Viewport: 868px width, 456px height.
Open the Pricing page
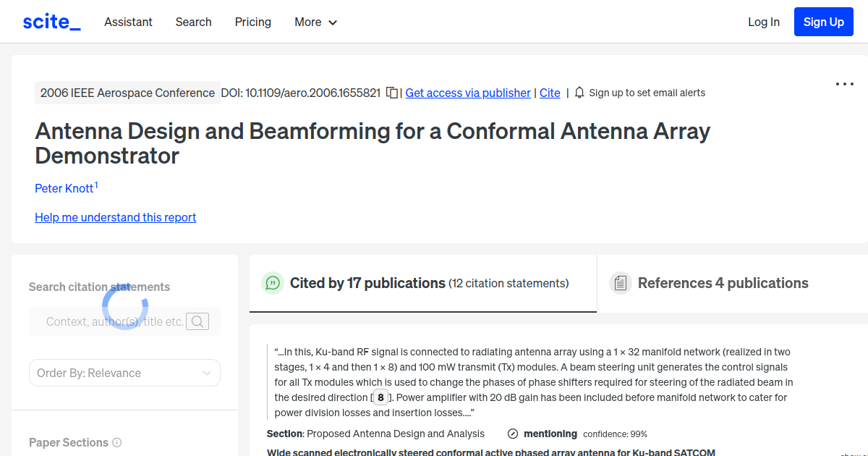click(252, 22)
